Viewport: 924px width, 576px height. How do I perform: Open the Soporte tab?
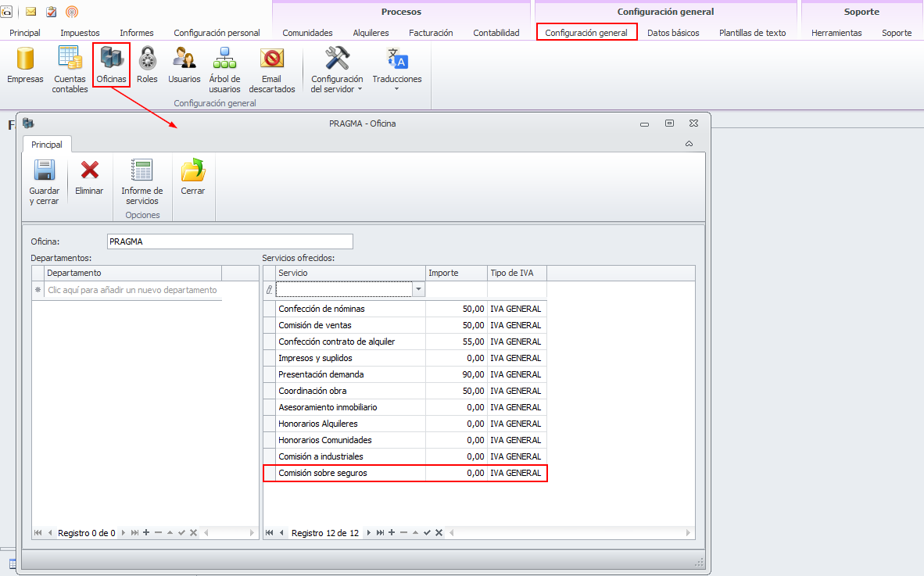(897, 33)
